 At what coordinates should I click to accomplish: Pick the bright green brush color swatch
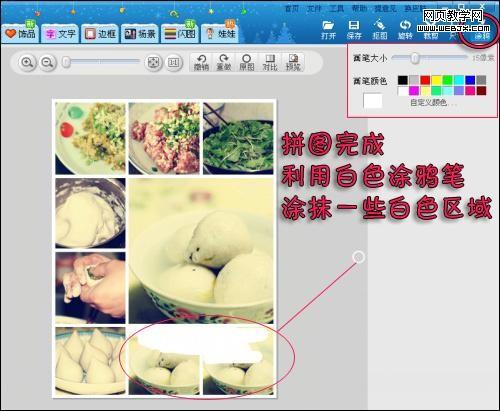(x=448, y=80)
